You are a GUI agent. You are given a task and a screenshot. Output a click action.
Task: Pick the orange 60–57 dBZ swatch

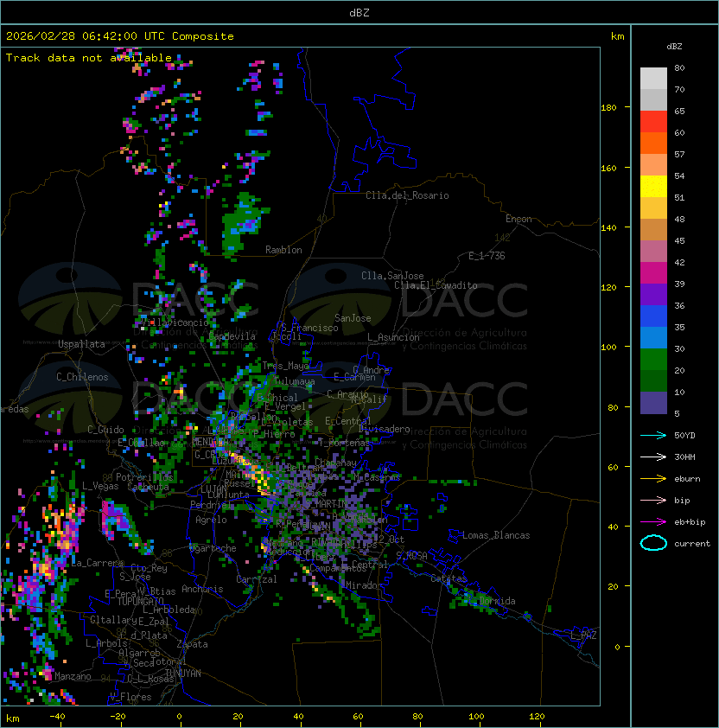click(x=653, y=143)
